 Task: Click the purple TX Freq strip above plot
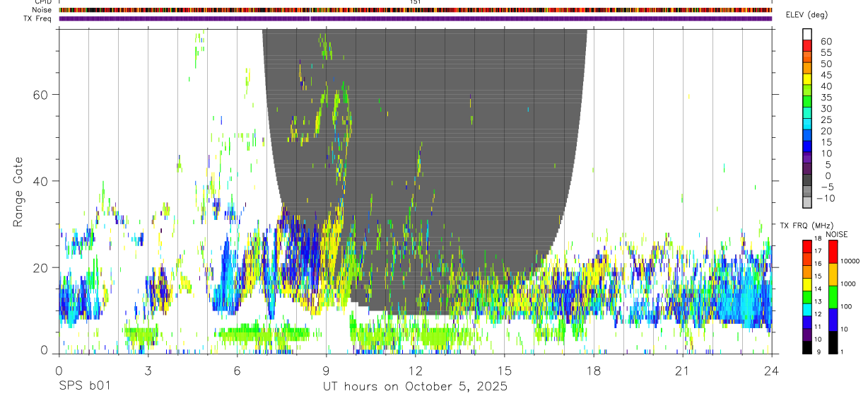coord(416,18)
